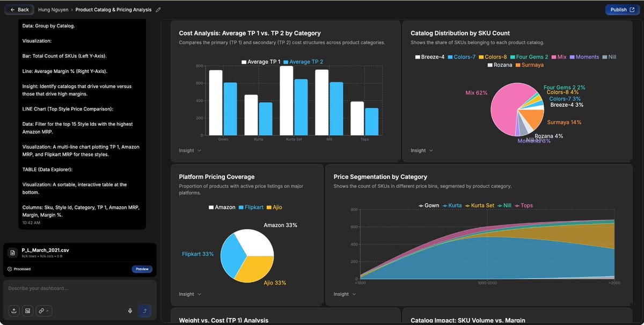Click the yellow Ajio pie slice
The image size is (644, 325).
pyautogui.click(x=255, y=269)
